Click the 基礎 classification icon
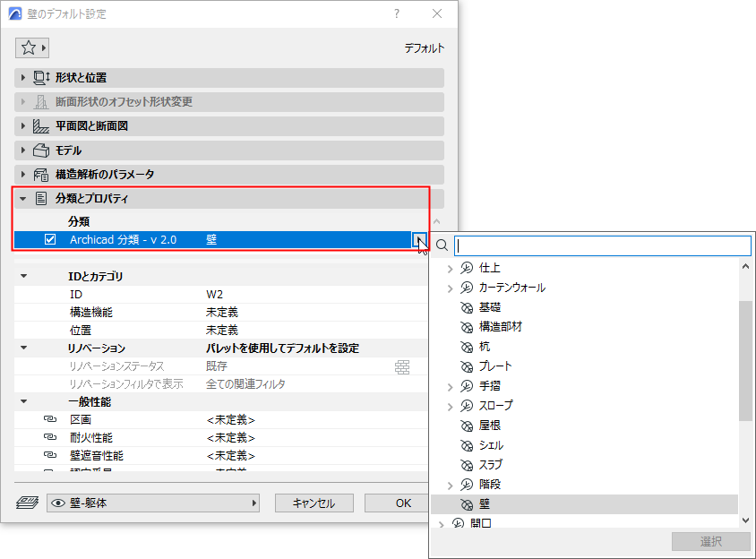756x559 pixels. pyautogui.click(x=467, y=307)
